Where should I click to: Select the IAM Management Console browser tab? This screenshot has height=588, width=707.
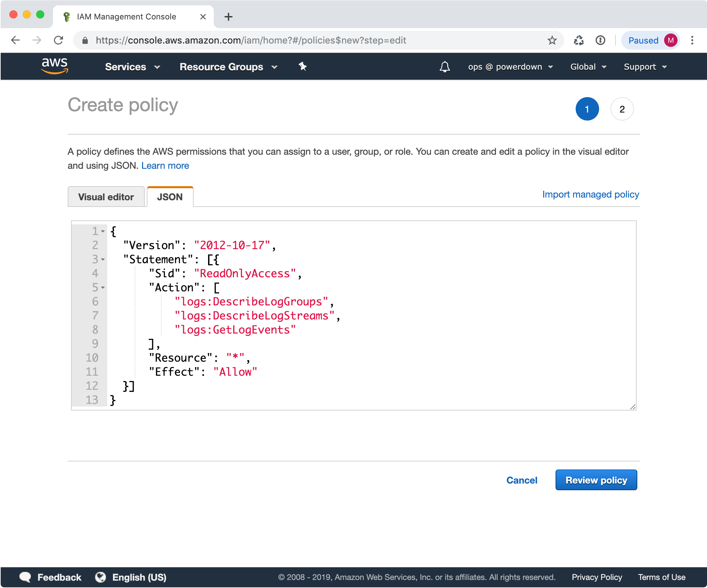[133, 16]
